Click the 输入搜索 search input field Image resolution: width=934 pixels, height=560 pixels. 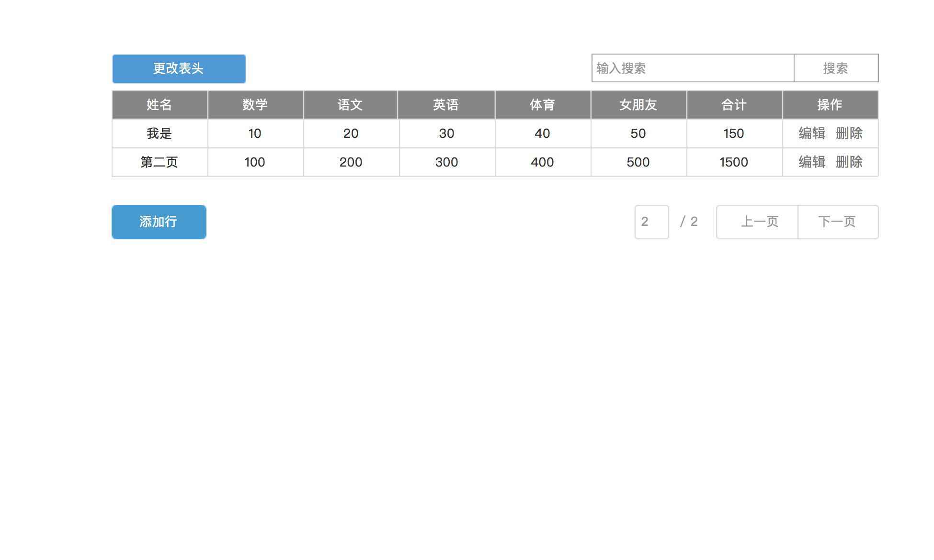(692, 68)
